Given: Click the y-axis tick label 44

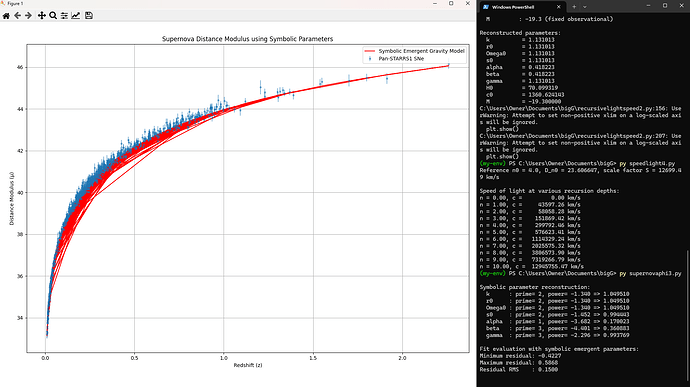Looking at the screenshot, I should pyautogui.click(x=21, y=109).
